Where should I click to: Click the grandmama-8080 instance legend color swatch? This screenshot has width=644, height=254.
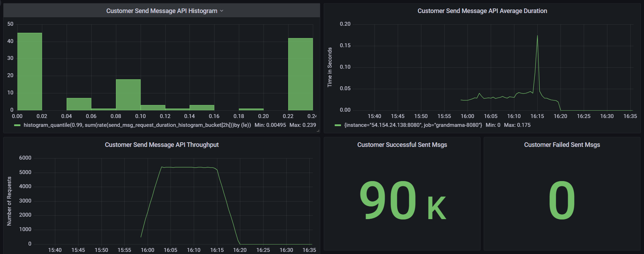tap(338, 125)
